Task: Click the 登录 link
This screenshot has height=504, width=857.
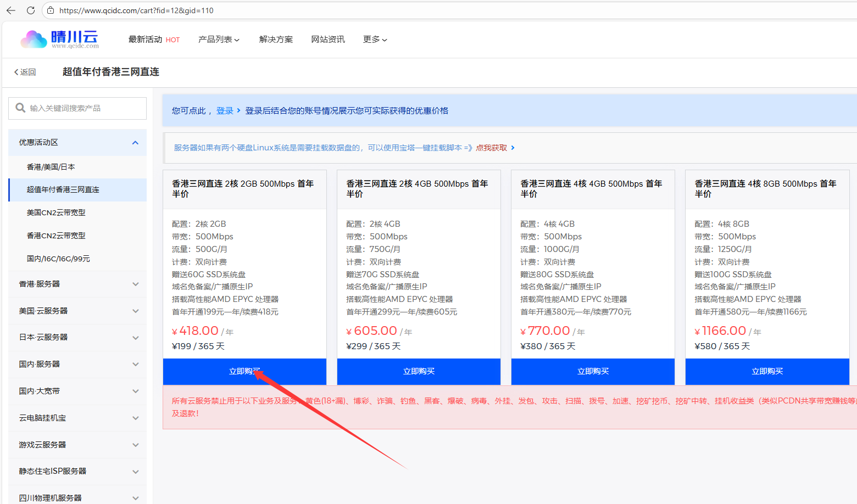Action: (225, 110)
